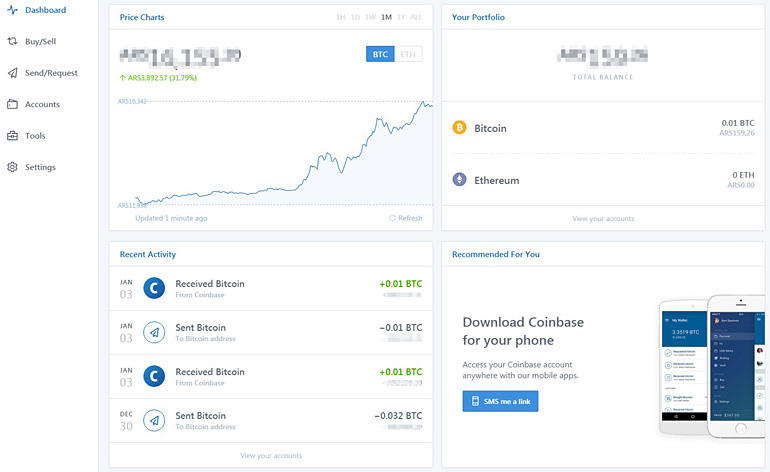Select the BTC chart toggle
The image size is (770, 472).
(380, 54)
